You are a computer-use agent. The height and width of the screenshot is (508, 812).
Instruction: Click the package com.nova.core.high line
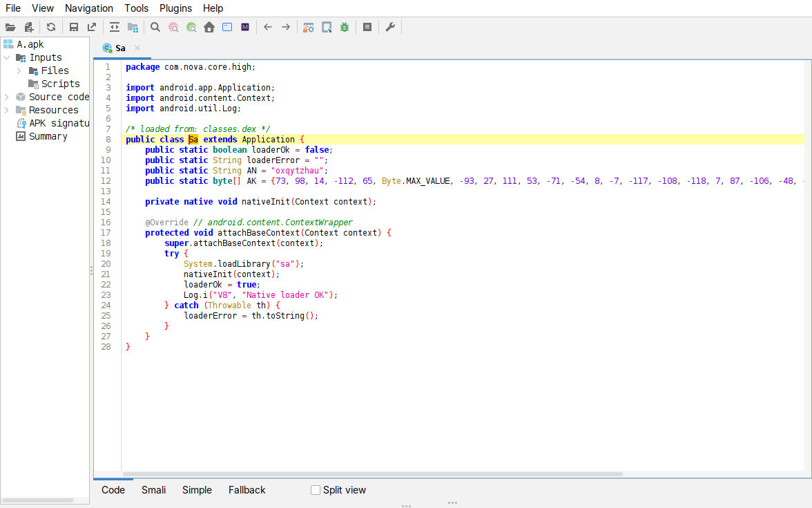tap(191, 67)
